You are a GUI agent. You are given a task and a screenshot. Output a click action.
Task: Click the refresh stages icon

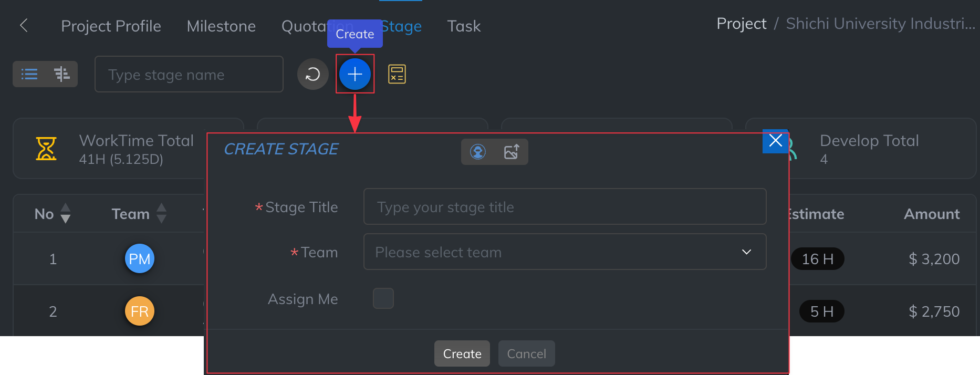point(312,74)
